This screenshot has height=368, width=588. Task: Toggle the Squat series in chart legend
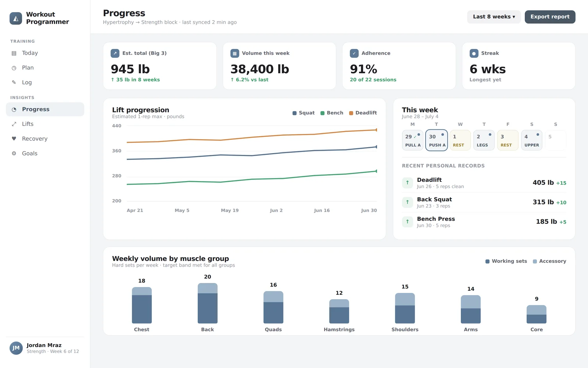304,113
